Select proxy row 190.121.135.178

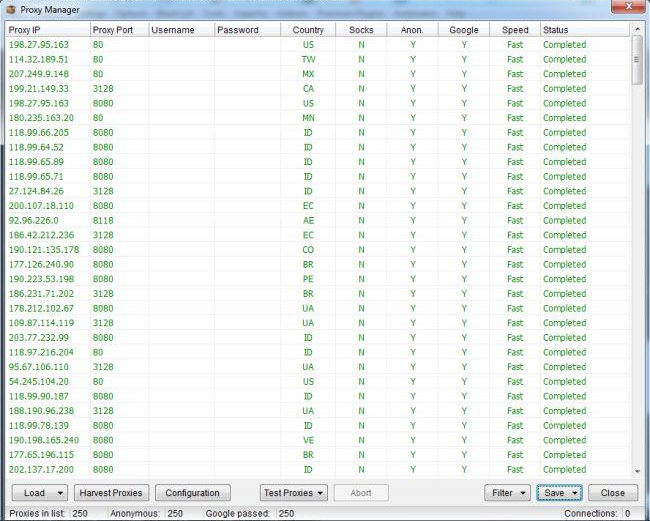pos(318,250)
